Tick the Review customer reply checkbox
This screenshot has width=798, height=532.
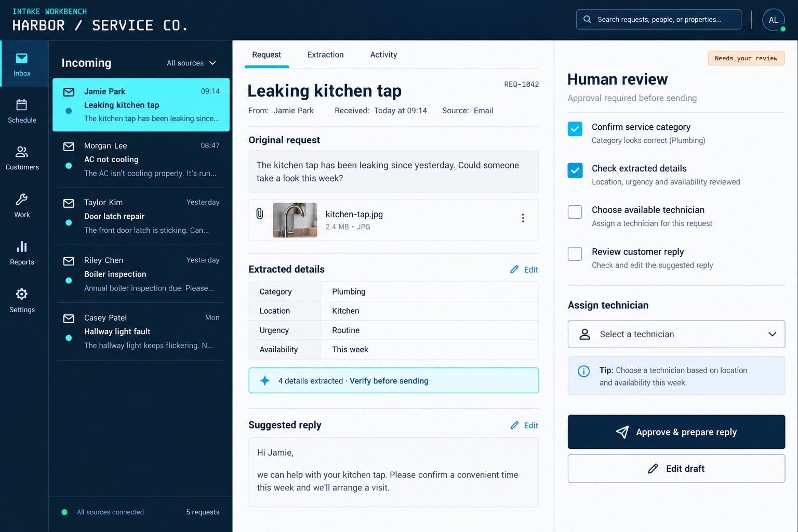coord(575,254)
